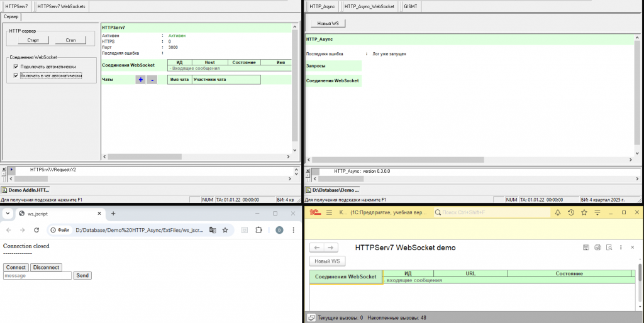The width and height of the screenshot is (644, 323).
Task: Click Новый WS in HTTP_Async window
Action: tap(328, 23)
